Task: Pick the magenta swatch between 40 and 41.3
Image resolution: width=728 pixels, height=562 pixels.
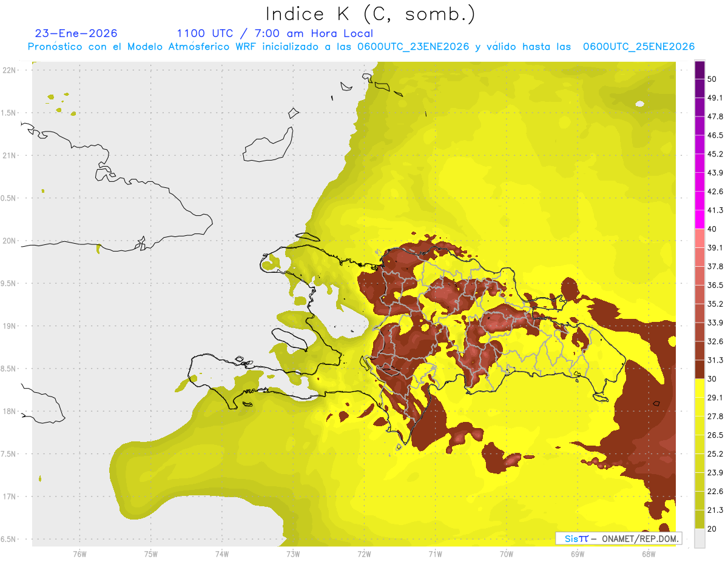Action: [700, 219]
